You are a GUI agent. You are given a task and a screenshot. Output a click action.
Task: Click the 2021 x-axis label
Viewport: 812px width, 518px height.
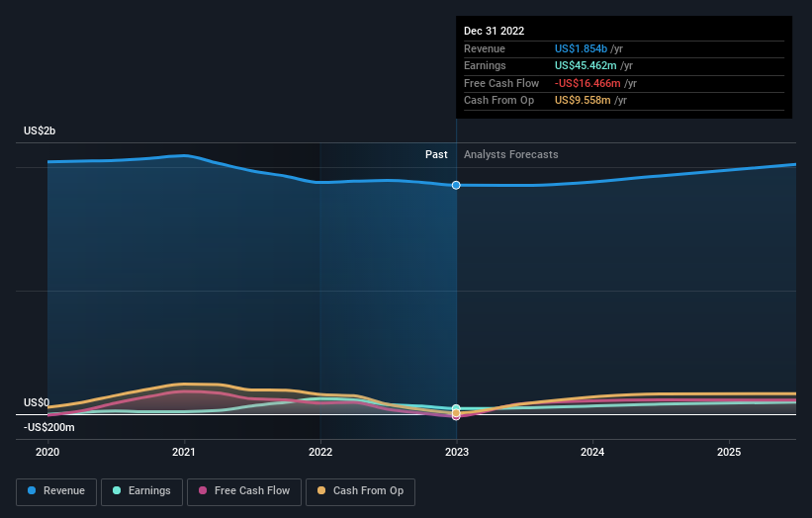[184, 453]
